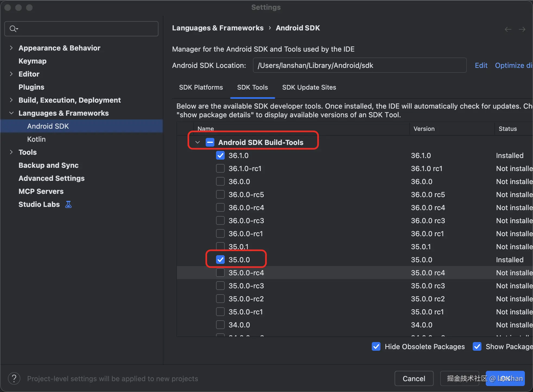The image size is (533, 392).
Task: Click the Studio Labs flask icon
Action: click(x=68, y=204)
